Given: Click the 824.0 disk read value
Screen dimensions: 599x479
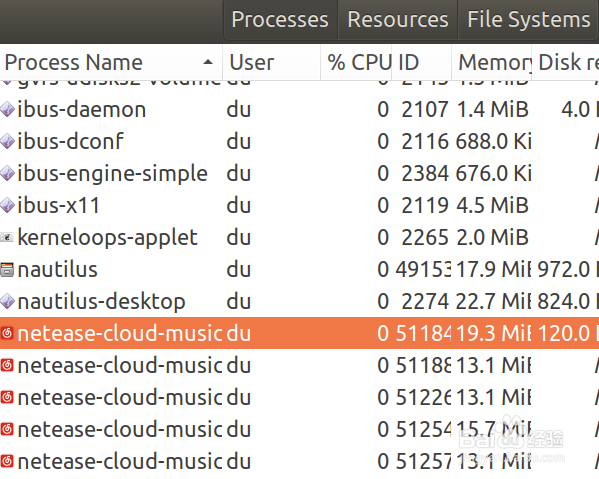Looking at the screenshot, I should point(568,301).
